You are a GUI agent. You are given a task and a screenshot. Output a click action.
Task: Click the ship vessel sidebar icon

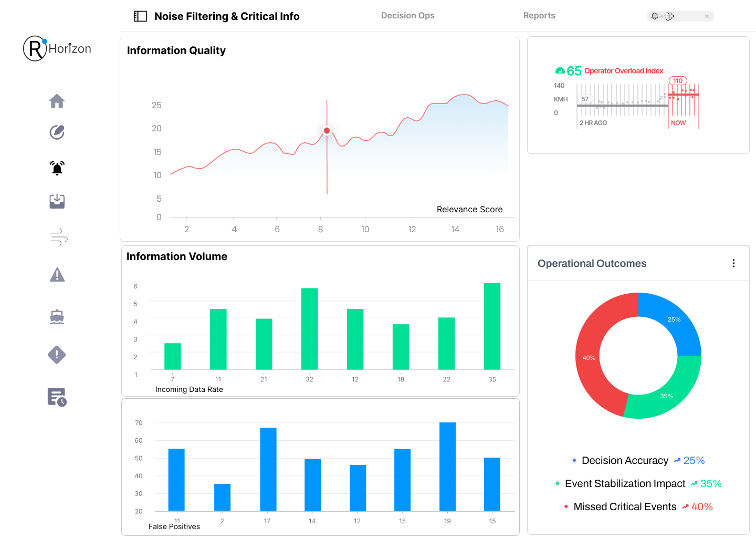[57, 317]
